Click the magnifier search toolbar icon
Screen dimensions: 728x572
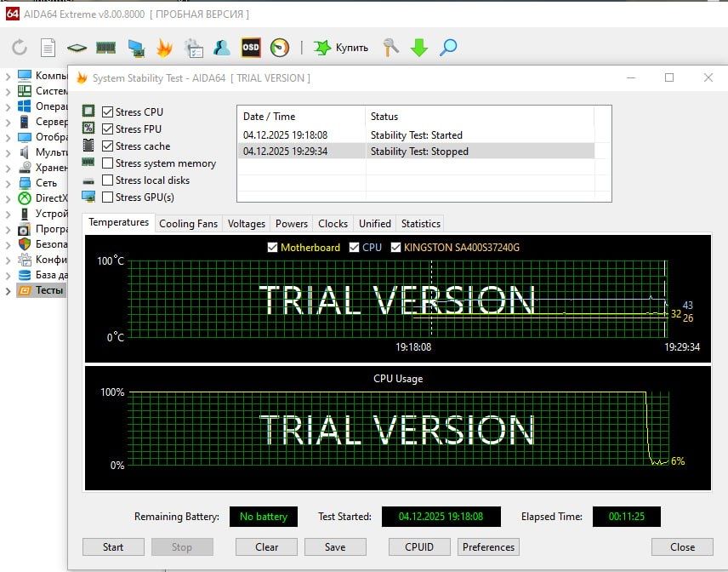click(448, 48)
